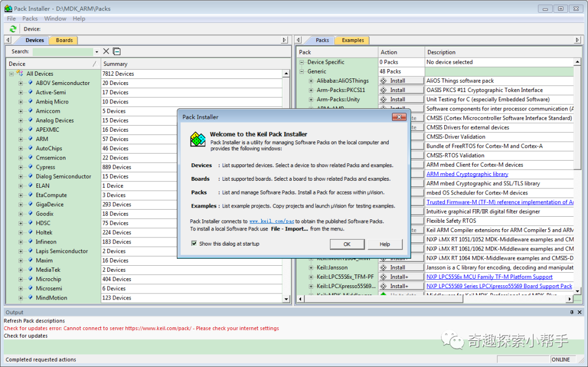The width and height of the screenshot is (588, 367).
Task: Collapse the Device Specific packs group
Action: [302, 62]
